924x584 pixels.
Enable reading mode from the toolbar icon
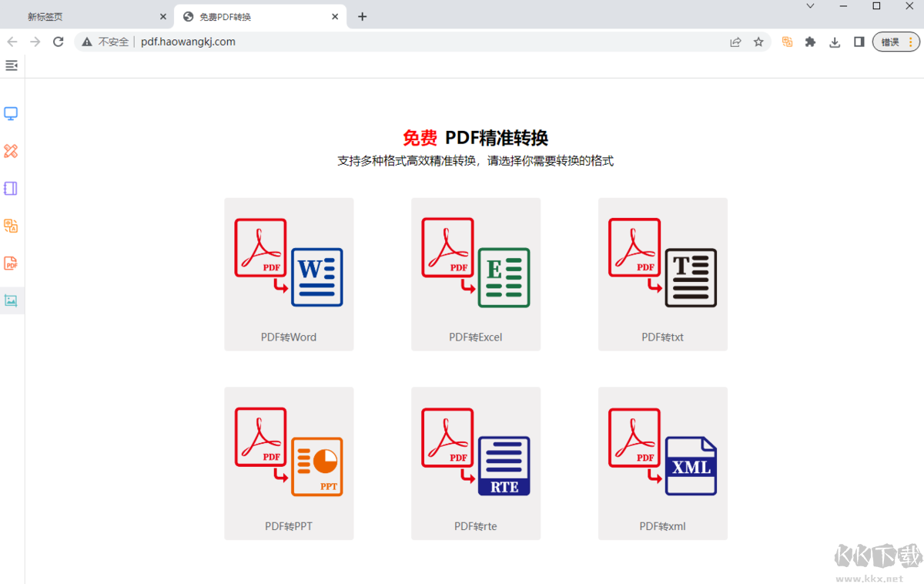tap(859, 42)
